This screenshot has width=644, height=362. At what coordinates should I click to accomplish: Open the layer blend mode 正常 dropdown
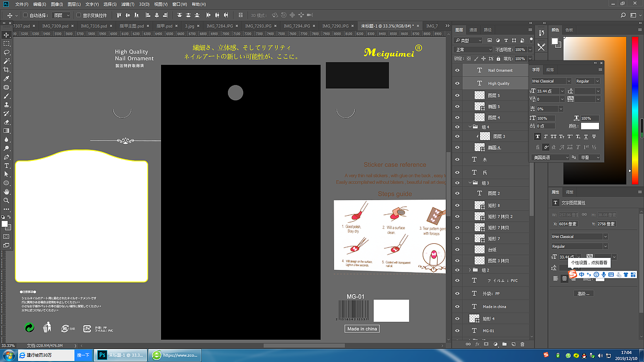tap(473, 50)
